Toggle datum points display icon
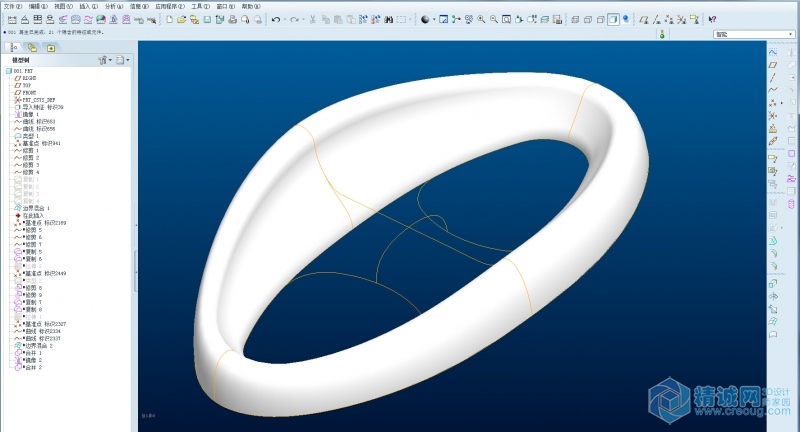 point(669,19)
